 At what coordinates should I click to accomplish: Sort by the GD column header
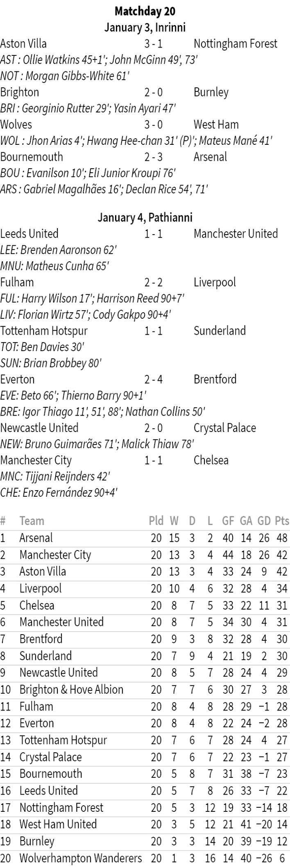264,521
